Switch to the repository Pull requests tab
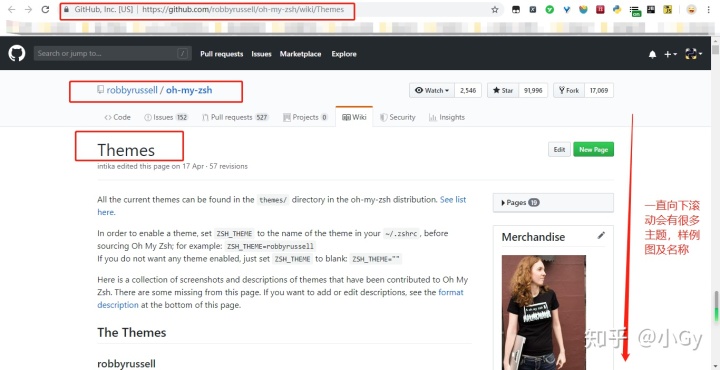This screenshot has width=720, height=370. pos(236,117)
